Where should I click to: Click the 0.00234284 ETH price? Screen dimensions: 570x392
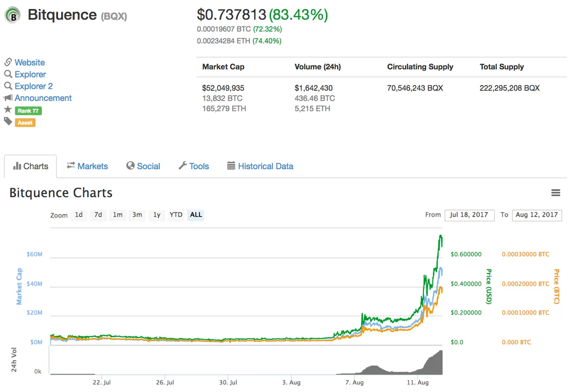(x=224, y=41)
